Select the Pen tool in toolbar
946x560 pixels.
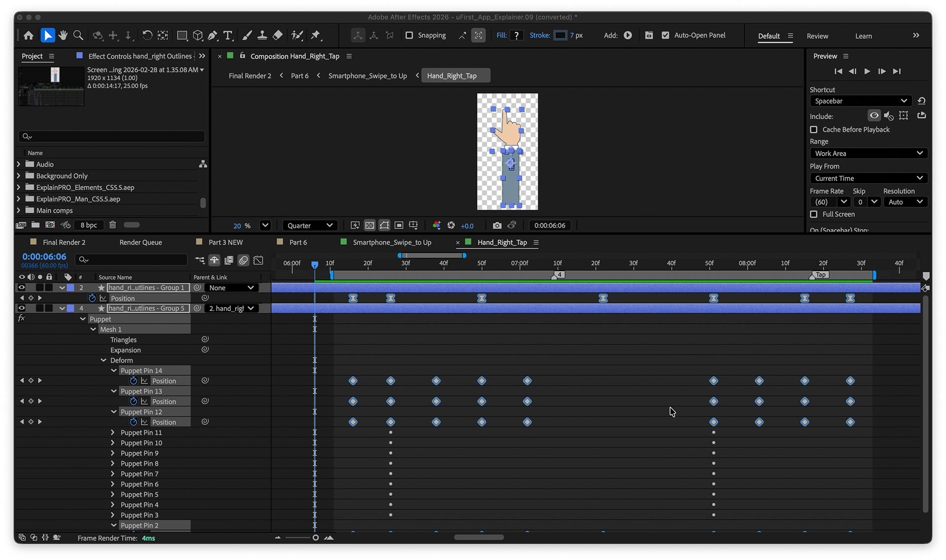pos(212,35)
